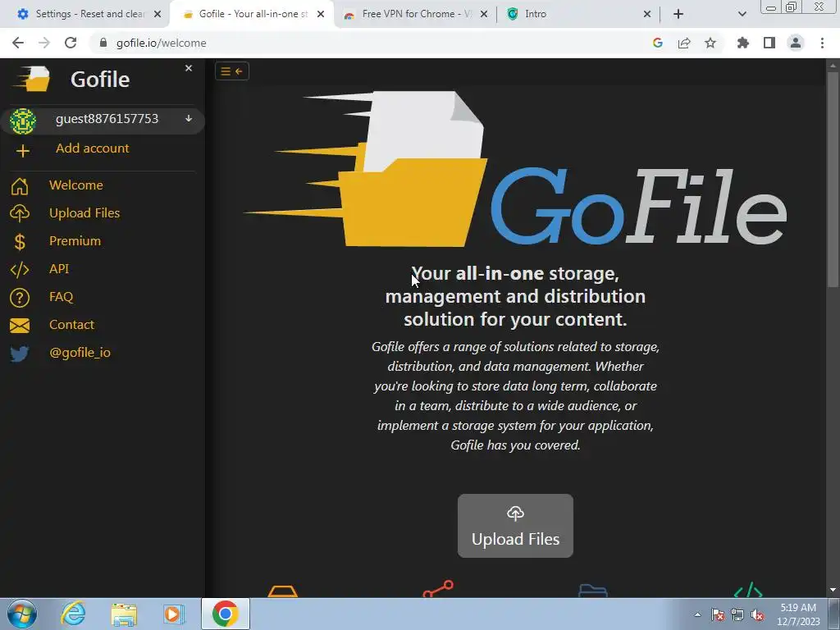Open the Contact sidebar item
Viewport: 840px width, 630px height.
tap(71, 324)
